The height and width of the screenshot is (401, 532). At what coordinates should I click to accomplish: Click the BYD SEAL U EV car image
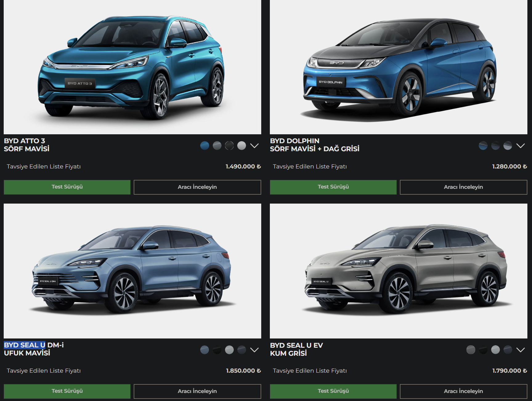pos(399,271)
